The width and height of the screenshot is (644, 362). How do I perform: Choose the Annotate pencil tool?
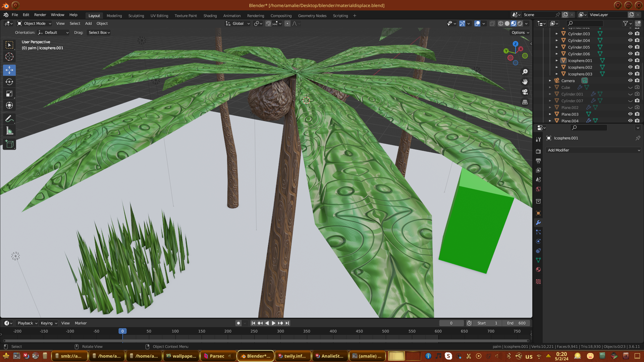click(9, 119)
